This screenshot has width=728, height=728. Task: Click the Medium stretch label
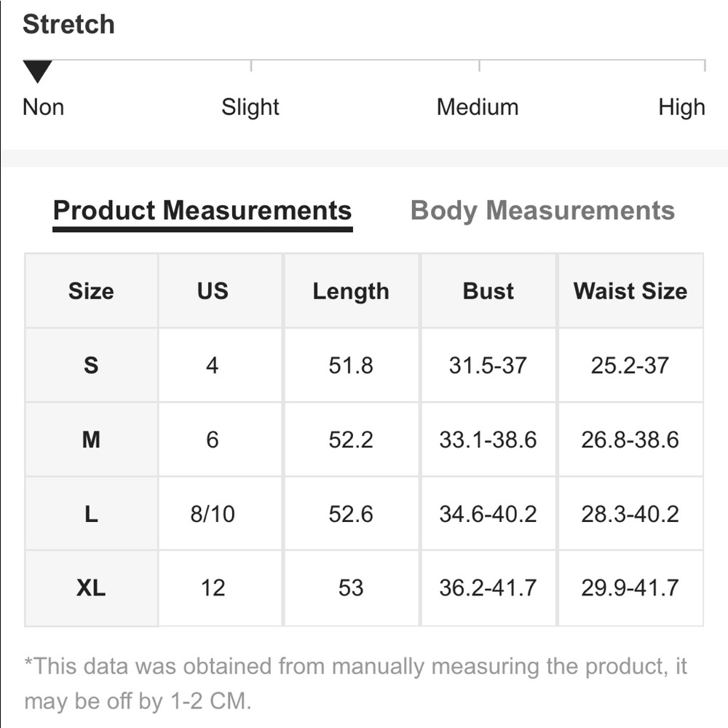point(478,107)
